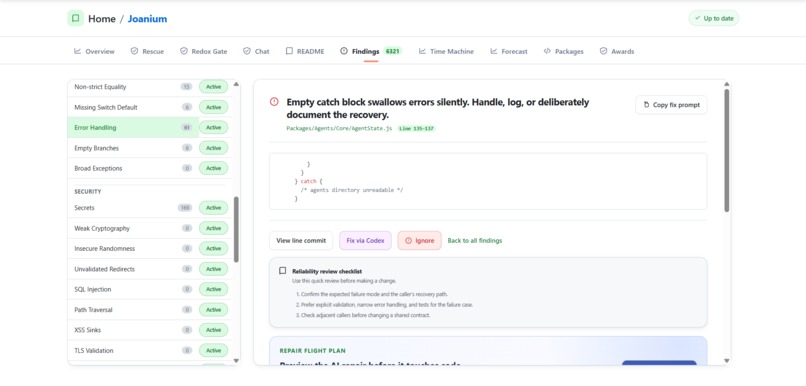
Task: Click the category list scrollbar down arrow
Action: point(236,361)
